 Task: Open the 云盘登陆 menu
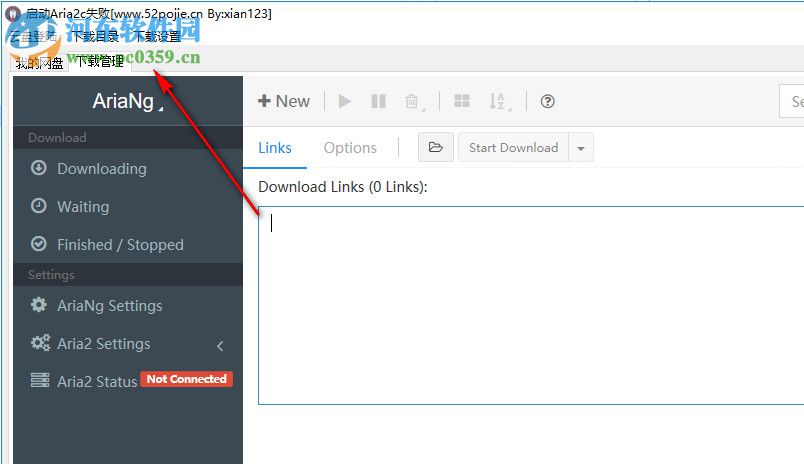coord(34,36)
